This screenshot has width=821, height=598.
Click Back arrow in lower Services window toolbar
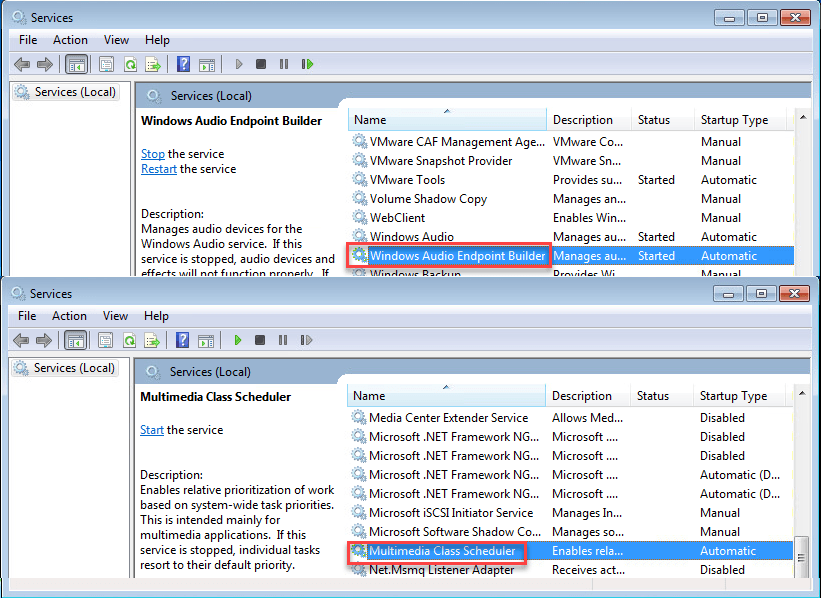point(21,340)
